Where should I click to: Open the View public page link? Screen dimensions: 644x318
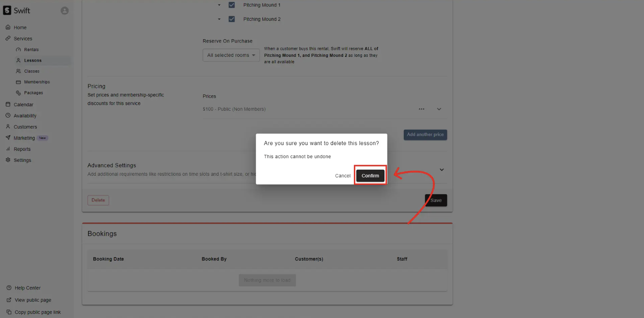coord(33,300)
